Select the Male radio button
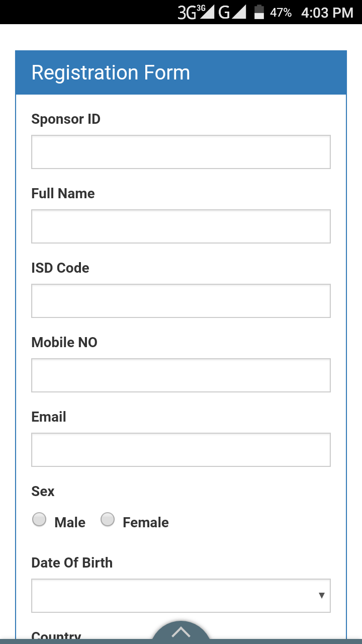Screen dimensions: 362x644 pyautogui.click(x=39, y=520)
